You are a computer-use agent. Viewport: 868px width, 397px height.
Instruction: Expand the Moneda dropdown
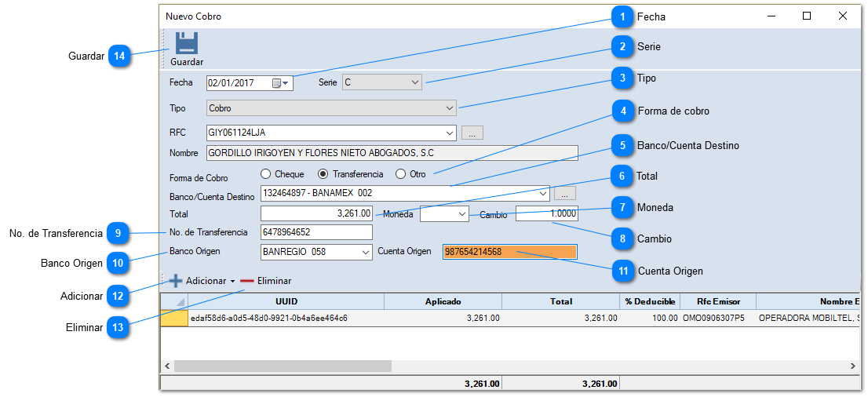click(461, 213)
